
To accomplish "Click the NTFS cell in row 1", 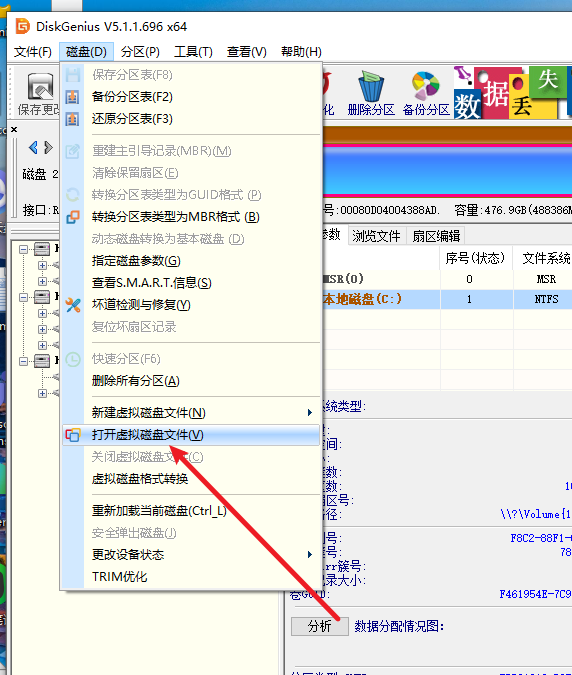I will tap(546, 299).
